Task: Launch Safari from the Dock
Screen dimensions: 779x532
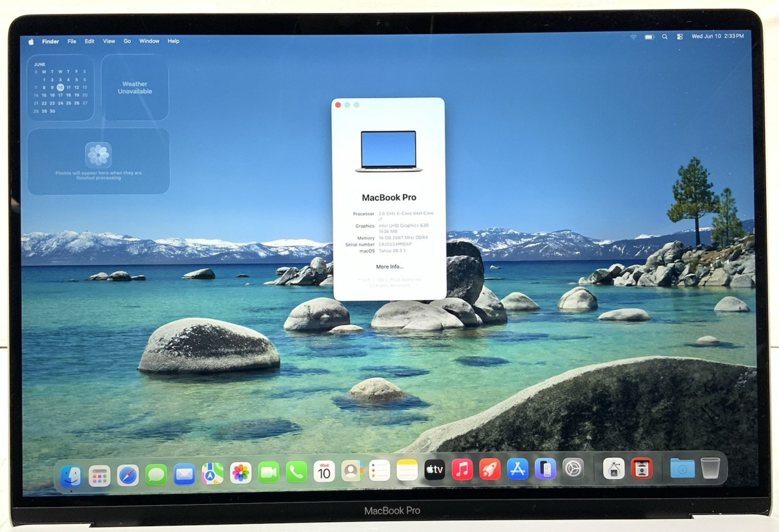Action: coord(128,475)
